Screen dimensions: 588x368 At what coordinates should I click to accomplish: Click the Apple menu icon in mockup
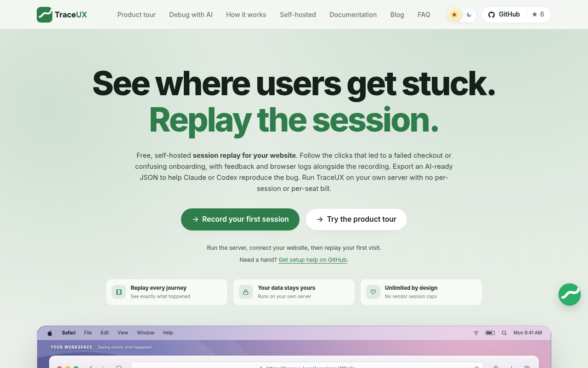[50, 333]
